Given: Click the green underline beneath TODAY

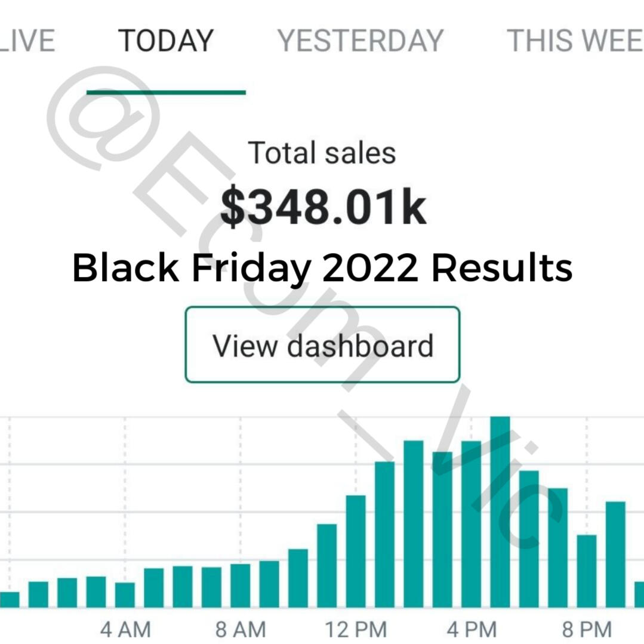Looking at the screenshot, I should tap(166, 93).
